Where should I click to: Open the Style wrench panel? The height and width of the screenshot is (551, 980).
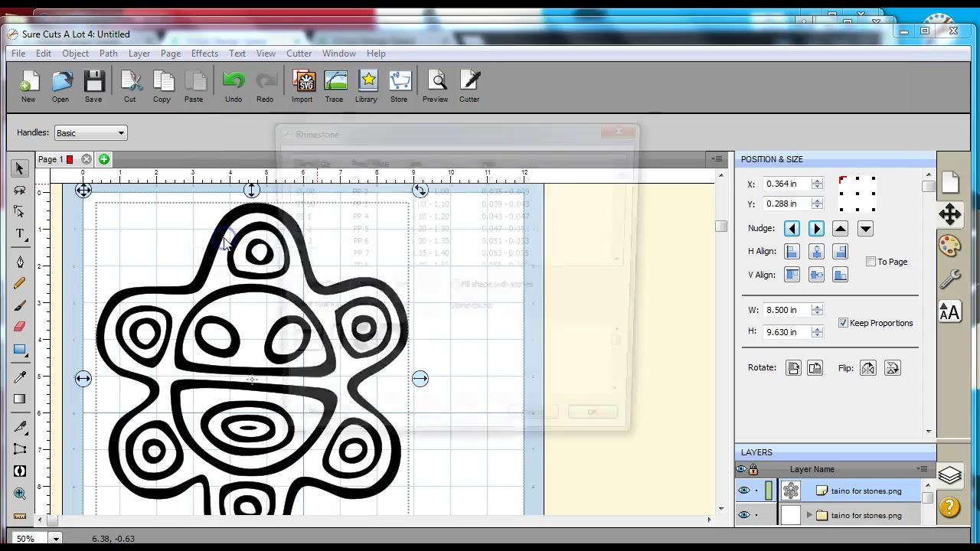(950, 279)
